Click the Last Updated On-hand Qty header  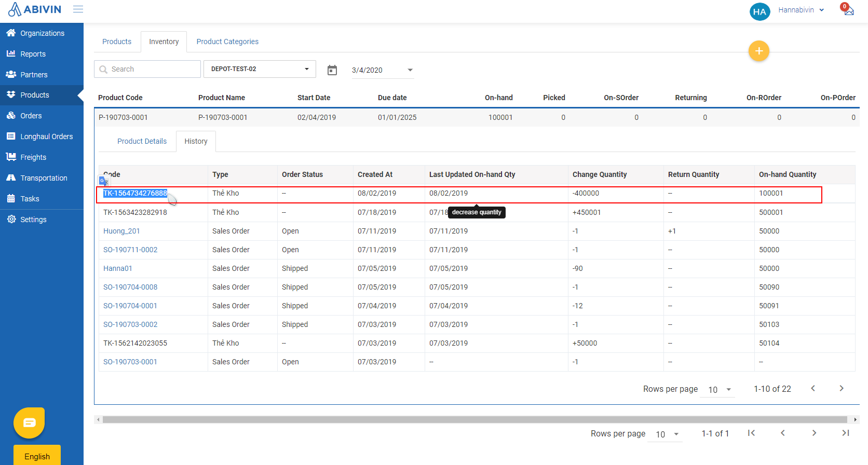click(x=472, y=174)
